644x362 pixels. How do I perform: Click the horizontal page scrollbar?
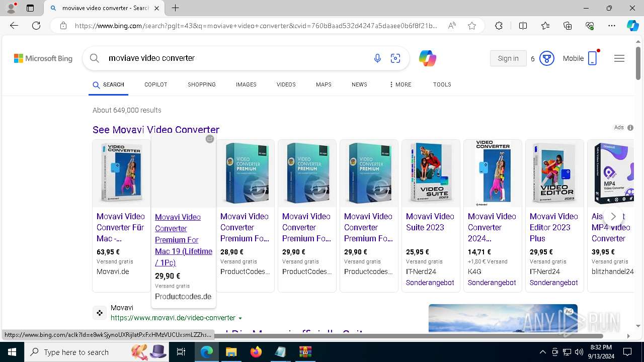coord(307,336)
